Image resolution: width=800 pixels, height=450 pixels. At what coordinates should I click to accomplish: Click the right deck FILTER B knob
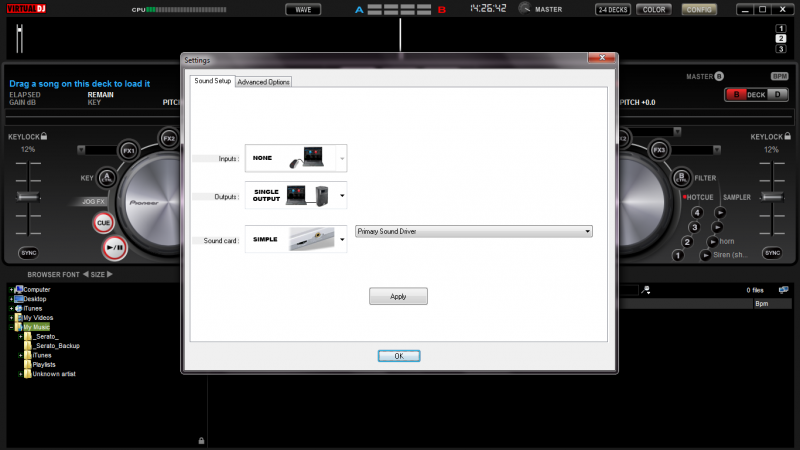[x=681, y=178]
